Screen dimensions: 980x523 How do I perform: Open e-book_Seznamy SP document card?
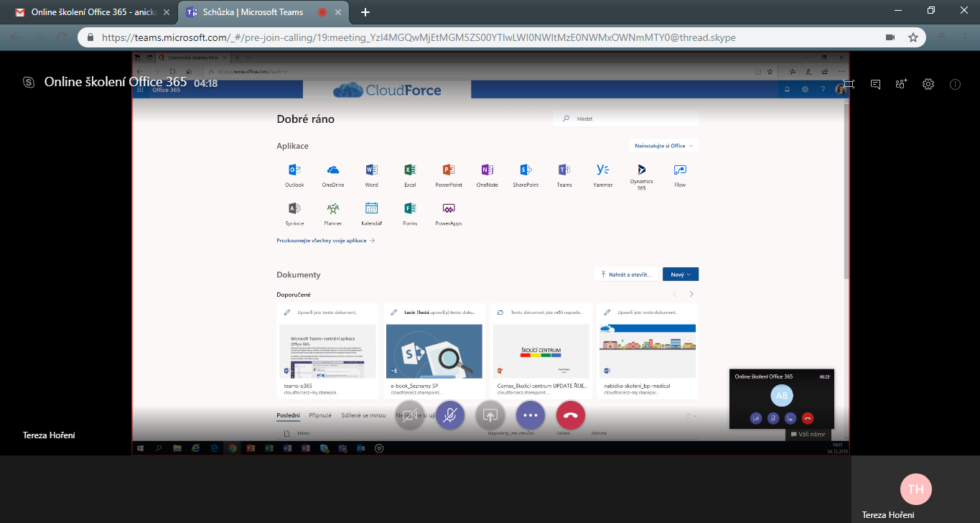(434, 351)
